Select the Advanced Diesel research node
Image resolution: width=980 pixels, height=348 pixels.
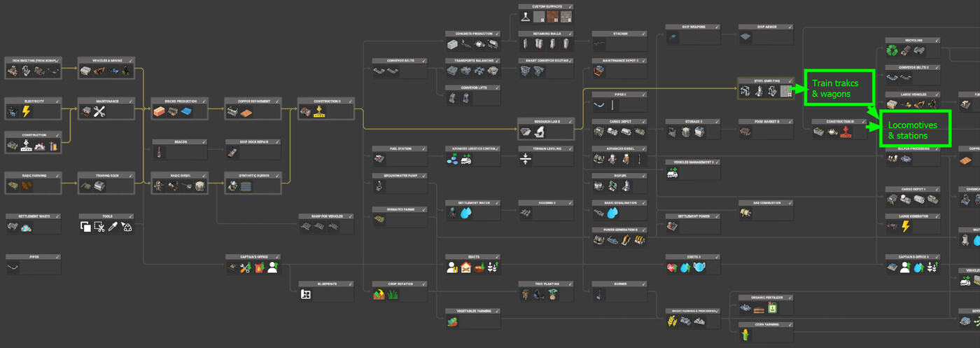coord(619,156)
